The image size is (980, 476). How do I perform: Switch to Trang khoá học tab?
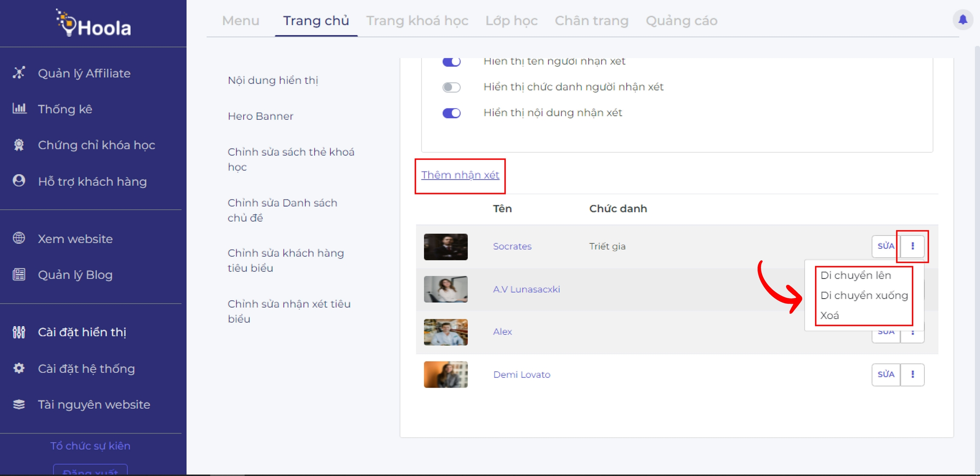417,20
